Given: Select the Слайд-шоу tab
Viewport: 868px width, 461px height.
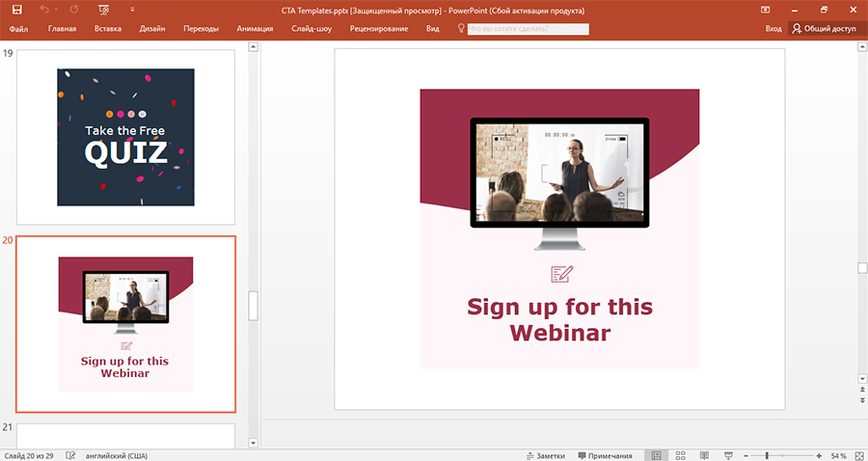Looking at the screenshot, I should coord(312,29).
